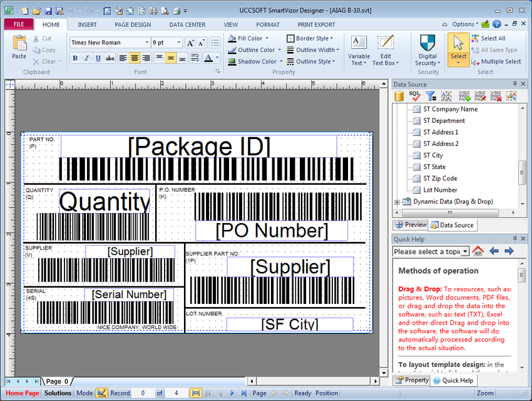This screenshot has height=401, width=532.
Task: Click the A-Z sort icon
Action: click(x=446, y=96)
